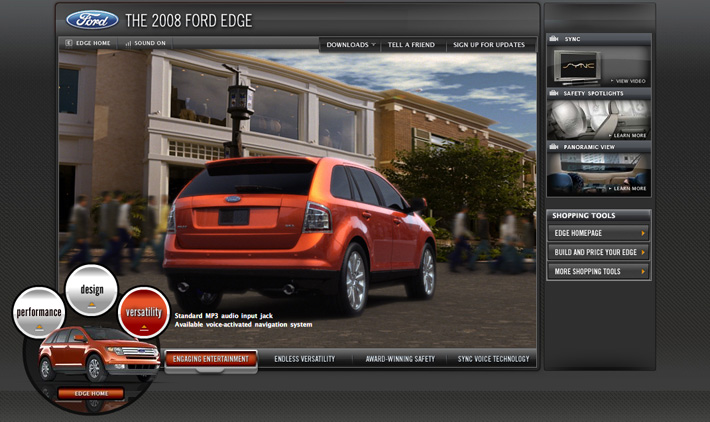Click View Video under SYNC
710x422 pixels.
coord(628,81)
